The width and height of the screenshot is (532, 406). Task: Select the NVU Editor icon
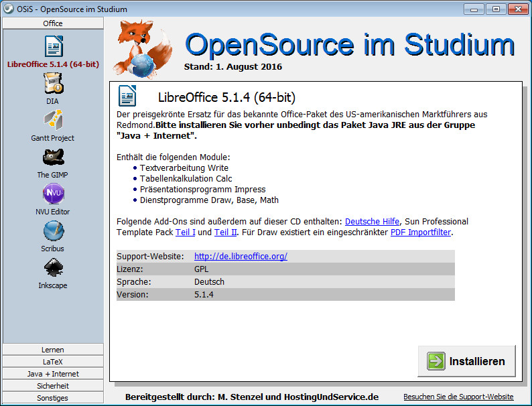point(54,194)
